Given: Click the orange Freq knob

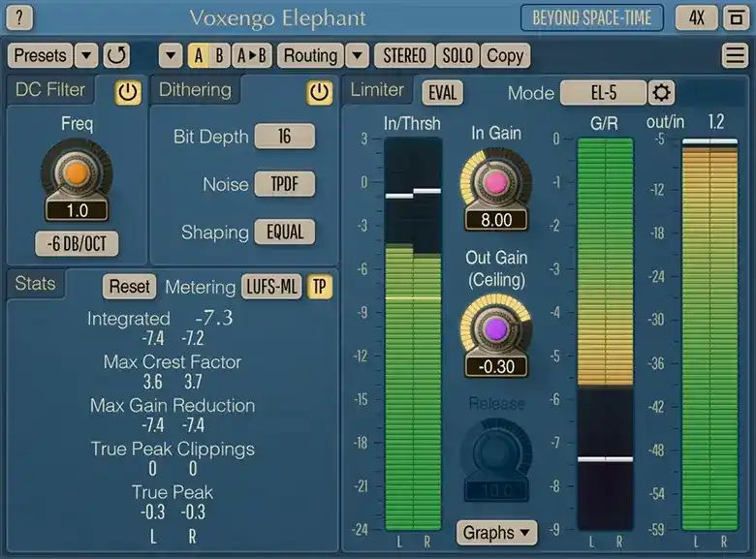Looking at the screenshot, I should pos(77,173).
